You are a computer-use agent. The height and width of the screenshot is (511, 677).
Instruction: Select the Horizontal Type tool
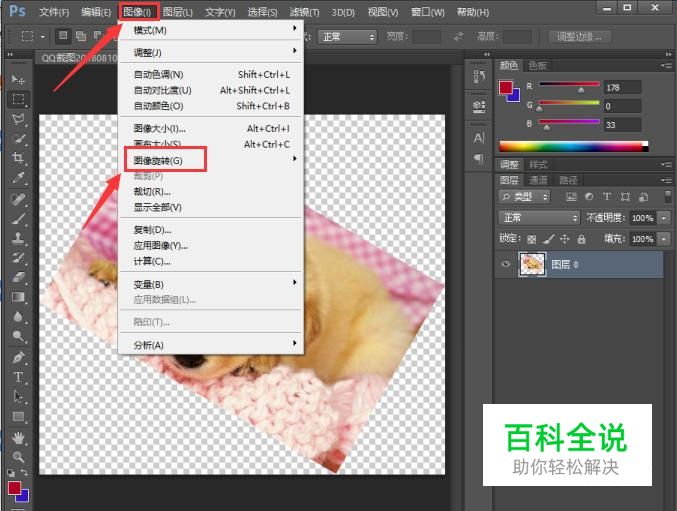pyautogui.click(x=18, y=377)
